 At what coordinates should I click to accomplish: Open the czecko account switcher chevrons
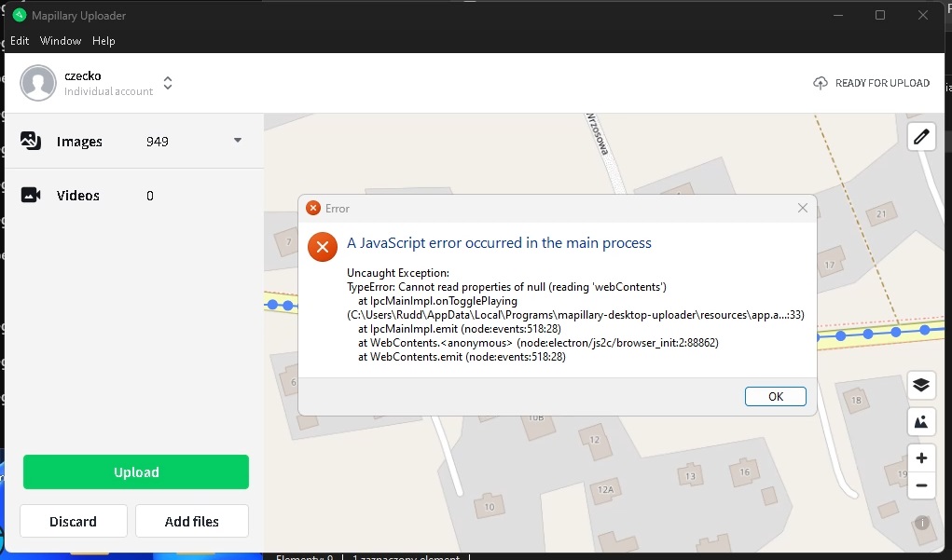click(168, 83)
